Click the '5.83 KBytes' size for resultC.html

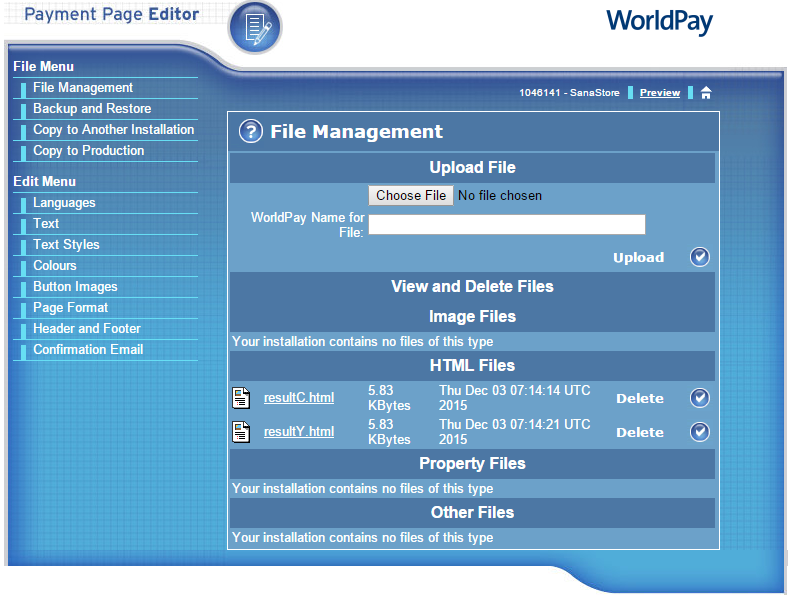(389, 398)
